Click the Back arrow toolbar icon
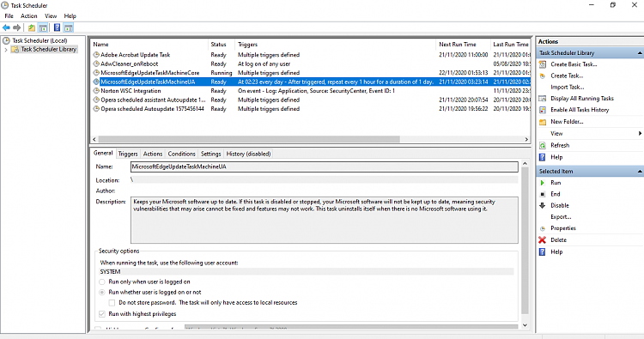 pyautogui.click(x=6, y=27)
